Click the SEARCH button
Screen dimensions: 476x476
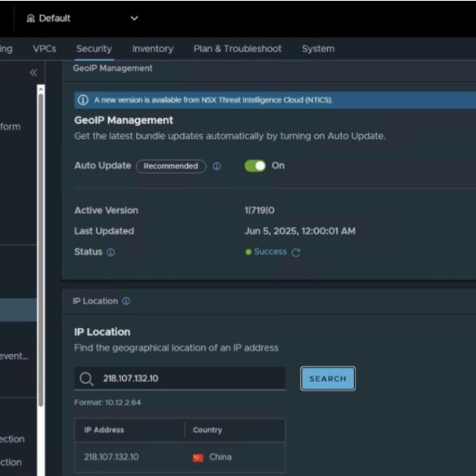328,378
